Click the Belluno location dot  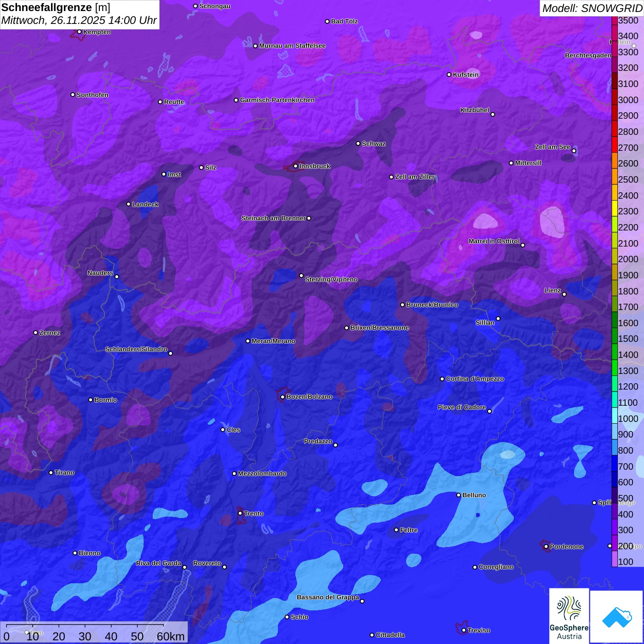pyautogui.click(x=458, y=495)
